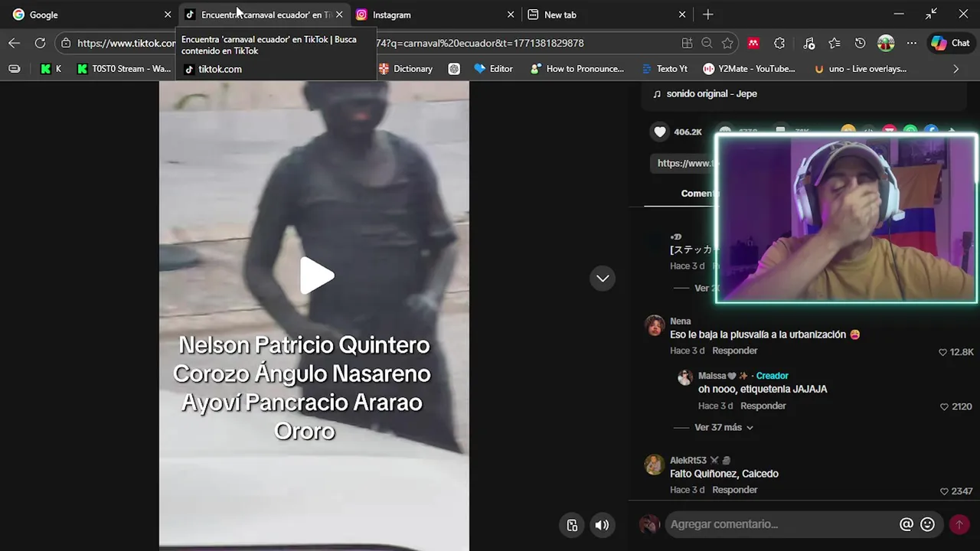Open AlekRt53's profile avatar
Screen dimensions: 980x551
coord(654,465)
